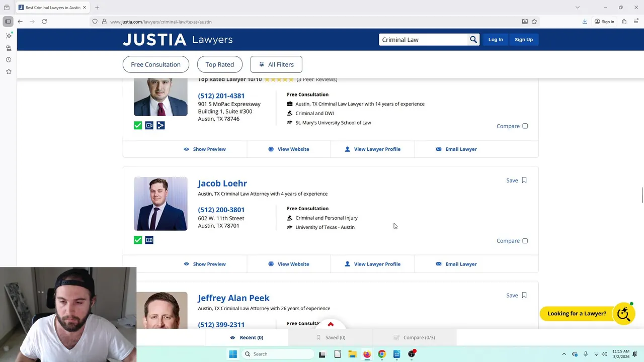Toggle Top Rated filter
The image size is (644, 362).
pos(219,64)
